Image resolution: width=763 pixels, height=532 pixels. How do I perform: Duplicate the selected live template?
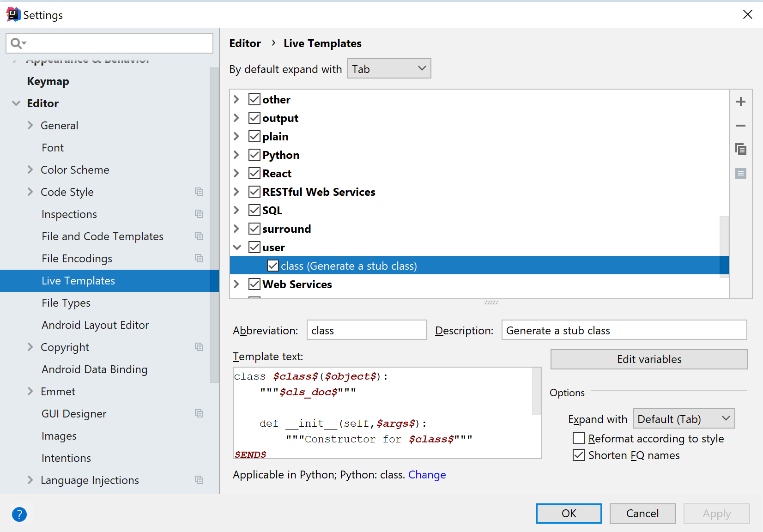click(x=741, y=149)
